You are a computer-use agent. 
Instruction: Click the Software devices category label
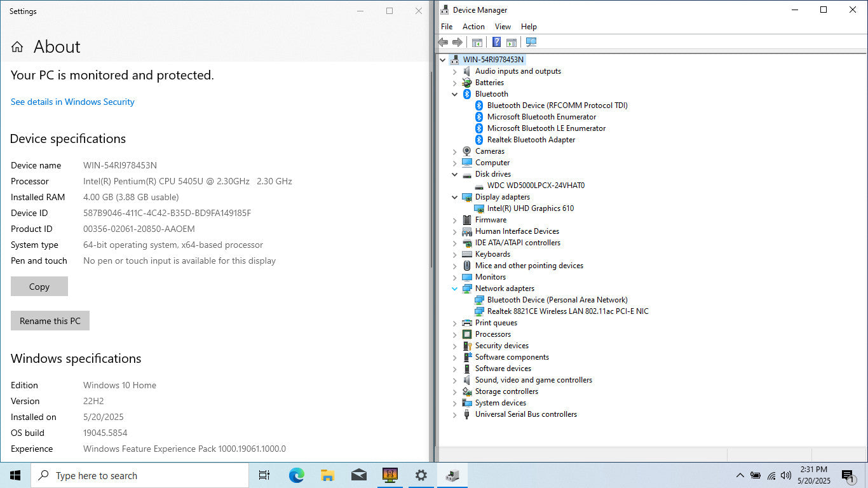[x=503, y=369]
